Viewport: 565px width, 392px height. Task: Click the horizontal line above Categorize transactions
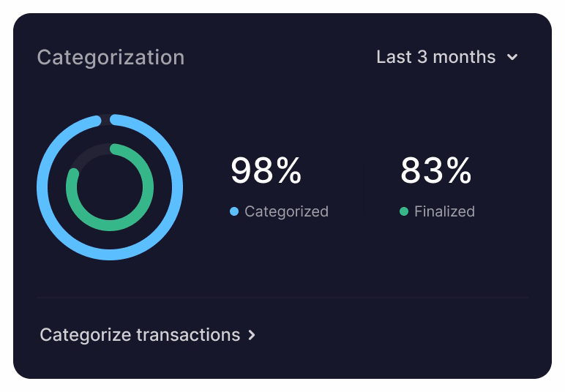pos(282,298)
